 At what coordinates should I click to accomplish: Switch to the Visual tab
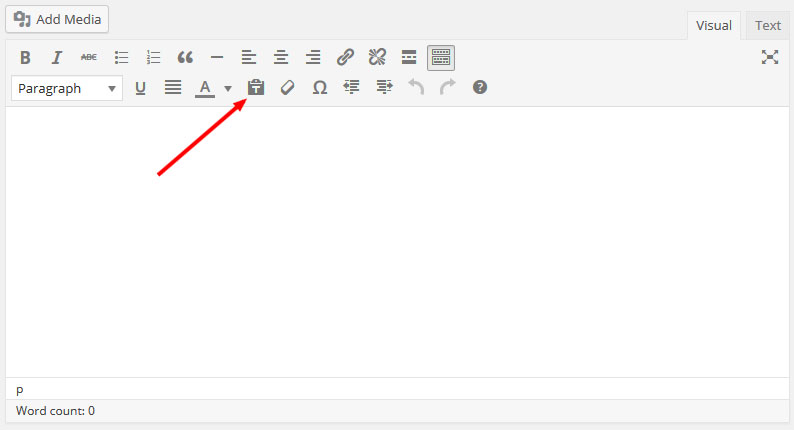coord(713,25)
